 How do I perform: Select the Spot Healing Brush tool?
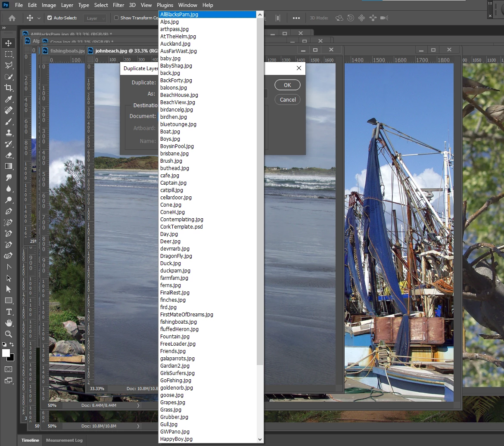(9, 110)
